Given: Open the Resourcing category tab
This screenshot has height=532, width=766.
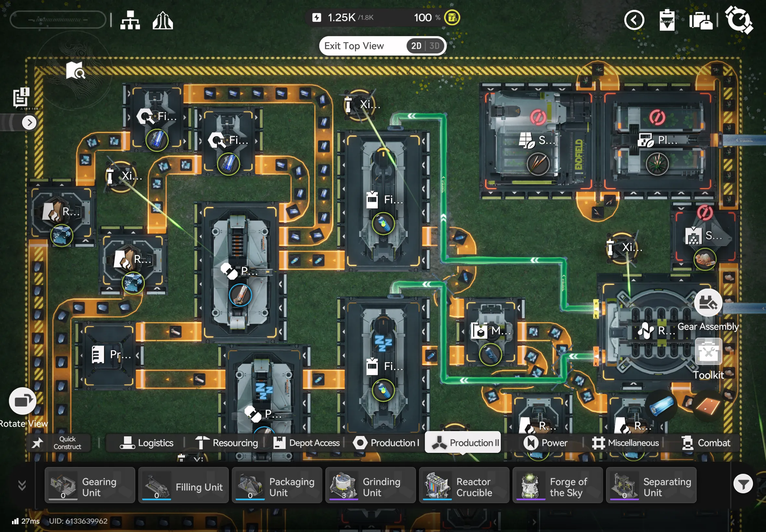Looking at the screenshot, I should (227, 443).
